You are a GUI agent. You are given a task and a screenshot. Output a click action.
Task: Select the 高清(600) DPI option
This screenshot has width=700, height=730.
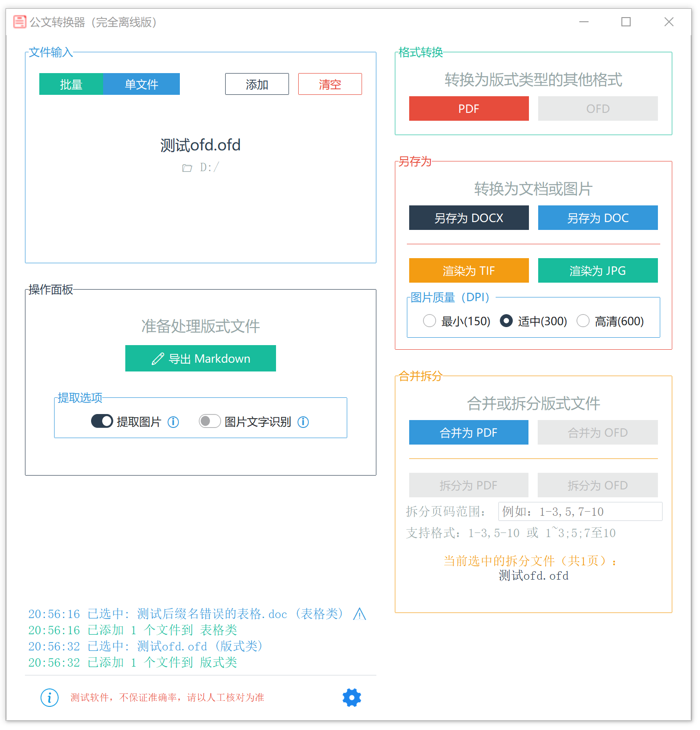[x=583, y=321]
